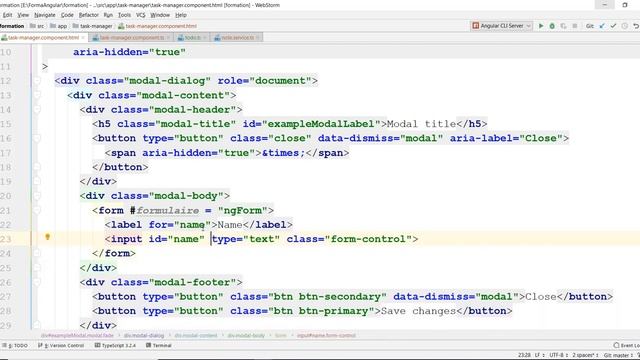Screen dimensions: 640x360
Task: Open the Terminal tool window
Action: (159, 345)
